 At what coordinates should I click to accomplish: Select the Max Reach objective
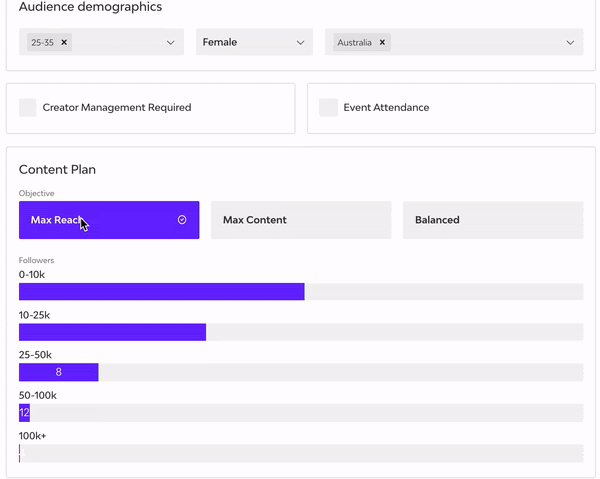coord(108,220)
